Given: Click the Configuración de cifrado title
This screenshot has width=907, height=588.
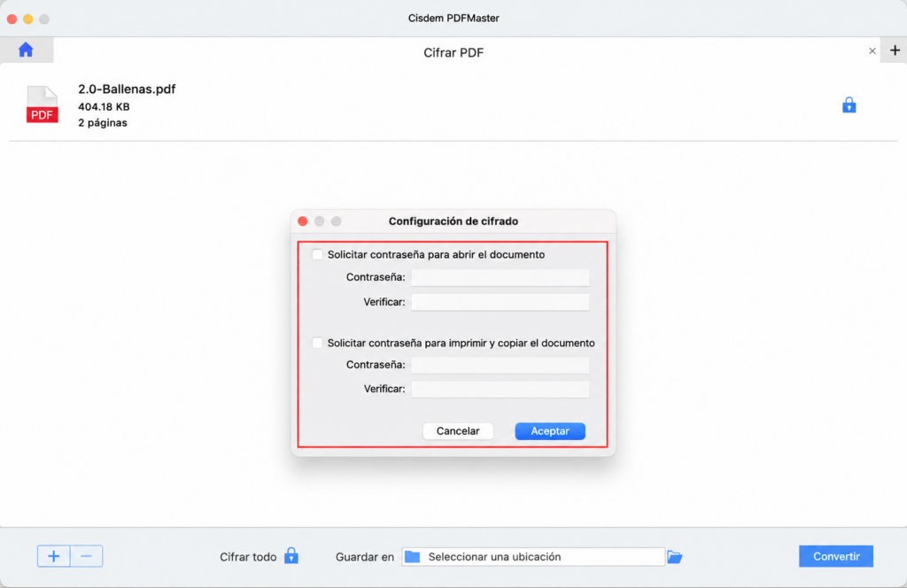Looking at the screenshot, I should pos(453,221).
